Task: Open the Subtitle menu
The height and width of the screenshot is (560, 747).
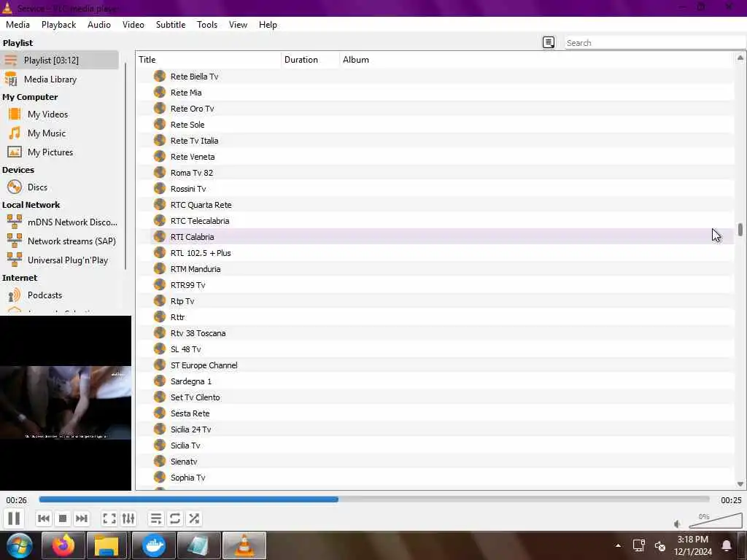Action: (x=171, y=25)
